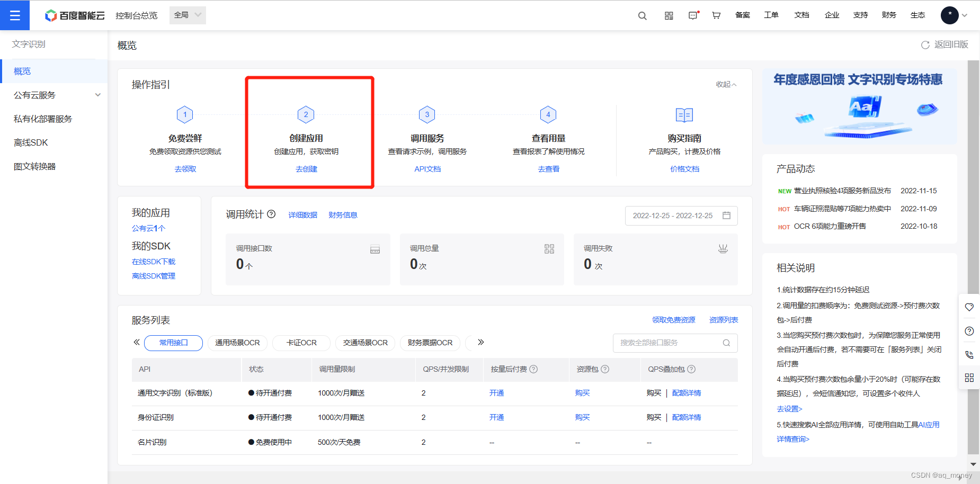Select the 交通场景OCR tab
The height and width of the screenshot is (484, 980).
pos(366,343)
